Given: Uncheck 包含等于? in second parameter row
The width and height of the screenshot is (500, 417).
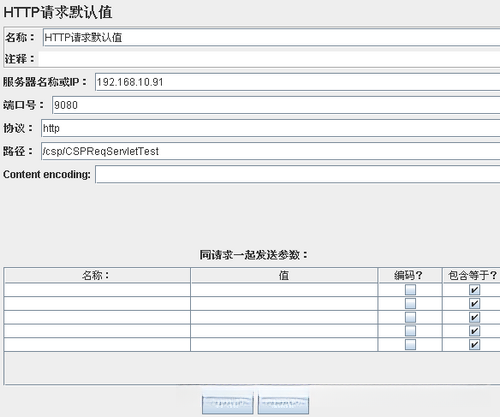Looking at the screenshot, I should [474, 303].
